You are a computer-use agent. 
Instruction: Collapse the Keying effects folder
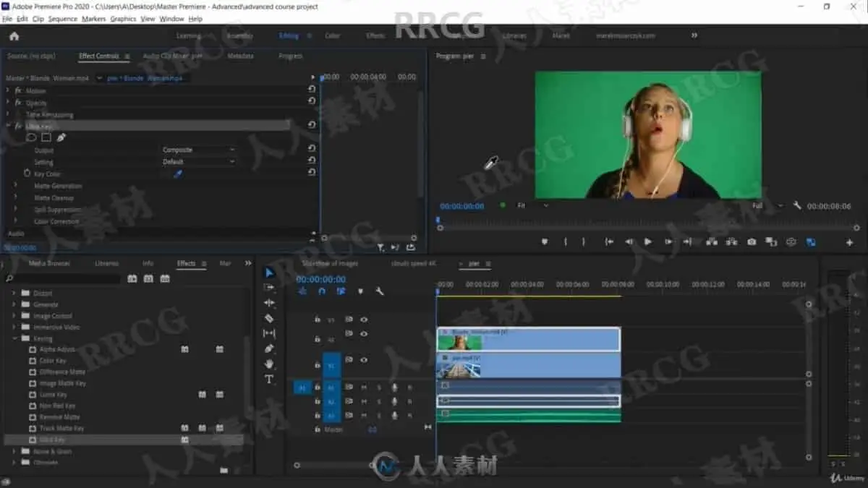click(14, 338)
